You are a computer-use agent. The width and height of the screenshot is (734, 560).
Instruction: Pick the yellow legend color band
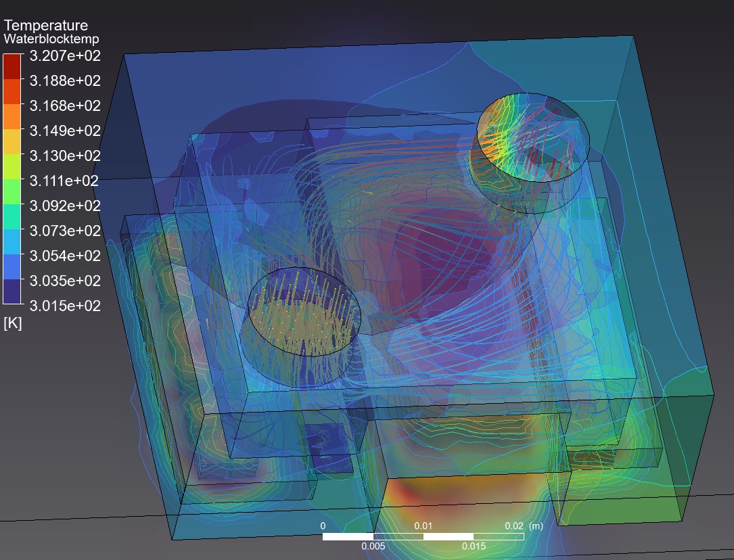(x=12, y=142)
